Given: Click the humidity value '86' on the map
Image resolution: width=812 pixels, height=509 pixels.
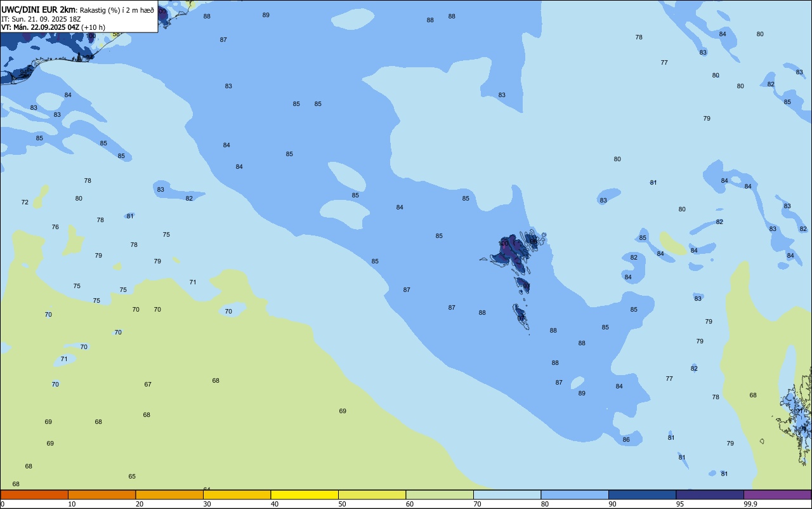Looking at the screenshot, I should 626,440.
